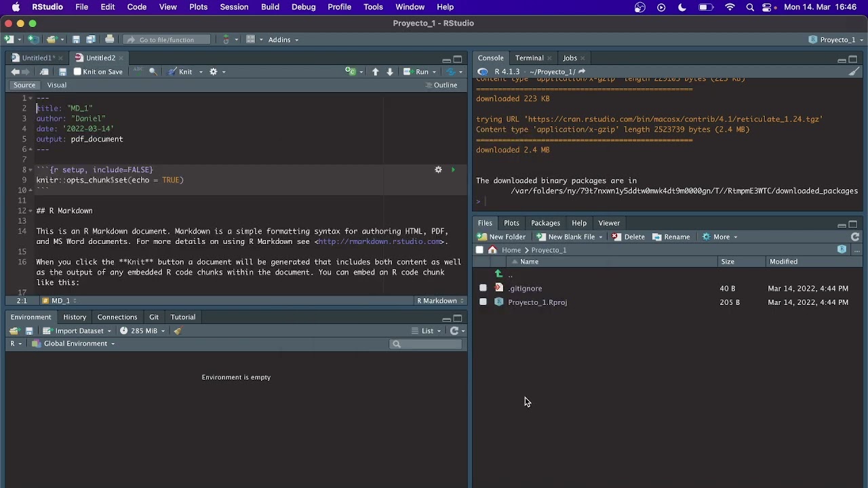Open the Proyecto_1 project menu
This screenshot has width=868, height=488.
point(835,39)
